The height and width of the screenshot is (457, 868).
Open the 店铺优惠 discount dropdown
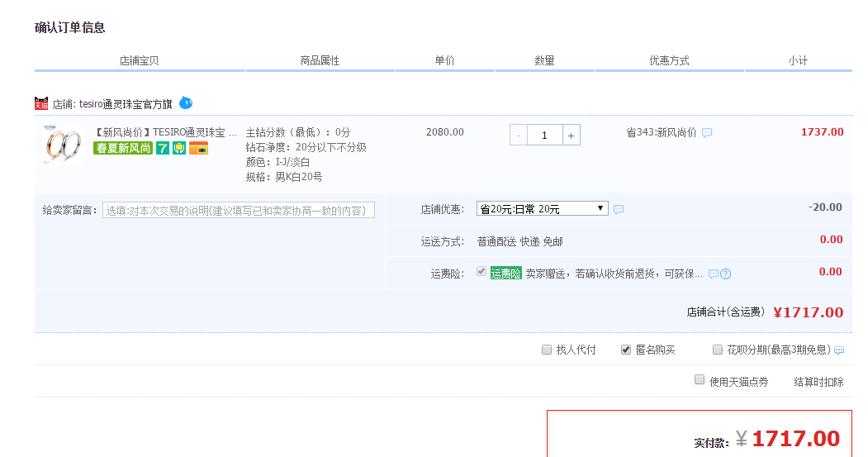(x=542, y=209)
